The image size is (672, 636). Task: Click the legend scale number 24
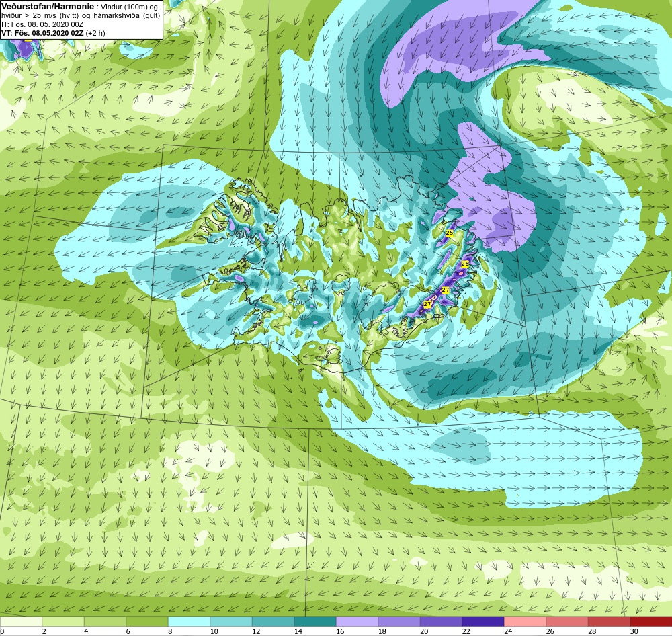click(x=508, y=631)
